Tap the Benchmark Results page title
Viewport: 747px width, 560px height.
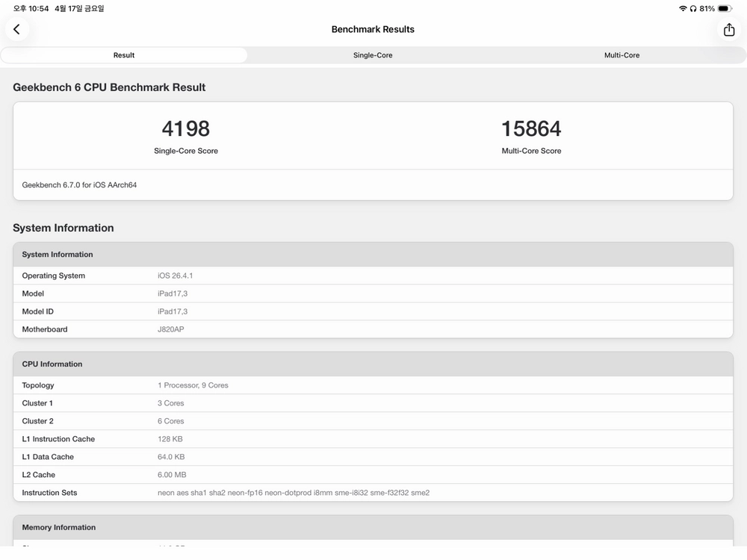coord(373,30)
